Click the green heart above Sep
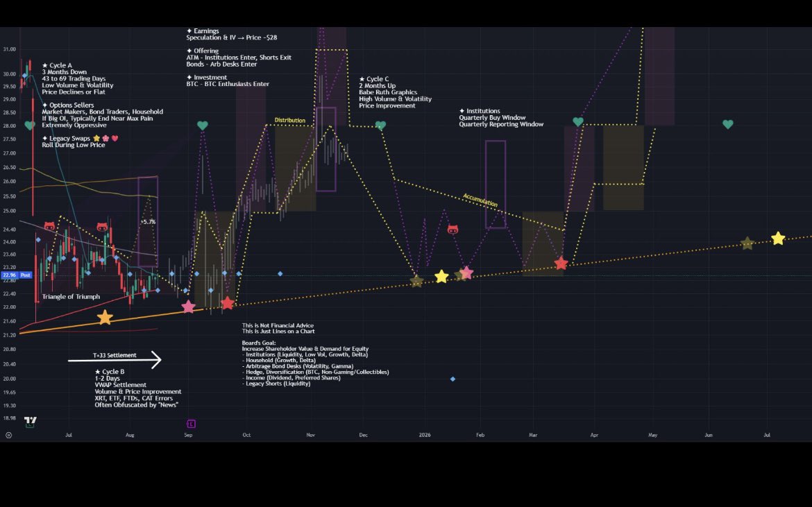 [203, 126]
